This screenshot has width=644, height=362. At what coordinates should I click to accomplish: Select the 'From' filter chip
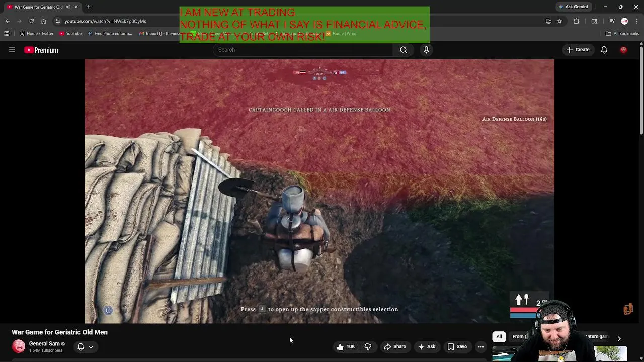(518, 336)
